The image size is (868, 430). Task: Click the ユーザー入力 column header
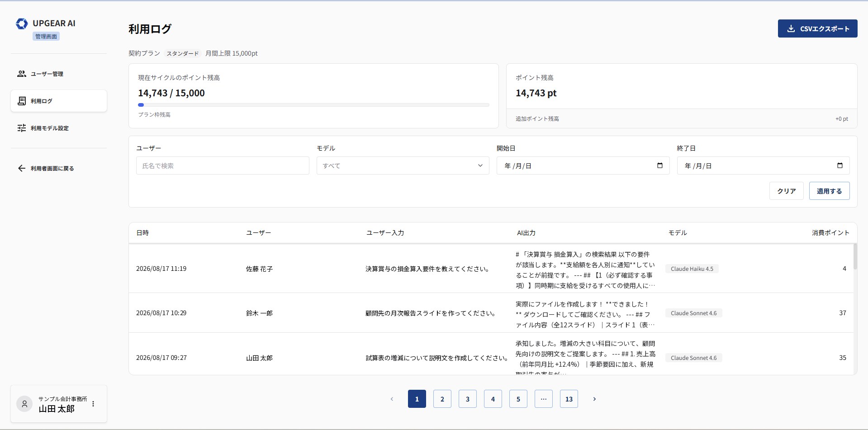(x=385, y=233)
